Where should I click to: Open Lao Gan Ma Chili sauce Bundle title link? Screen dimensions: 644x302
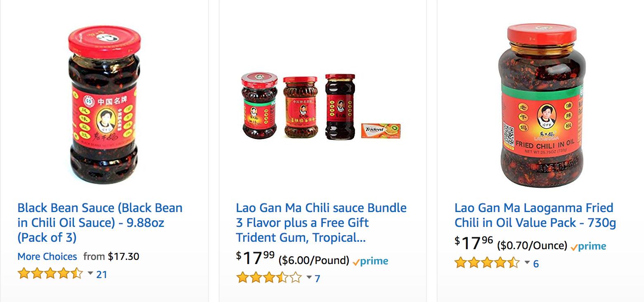[321, 222]
